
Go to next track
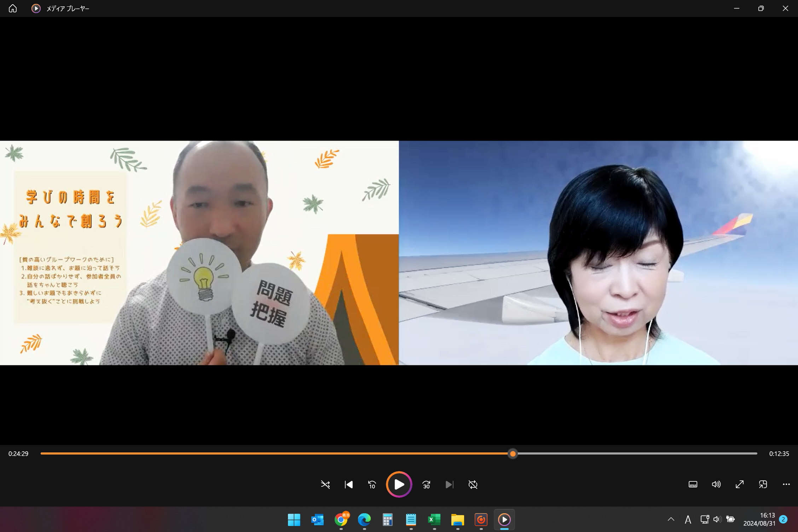click(x=449, y=485)
